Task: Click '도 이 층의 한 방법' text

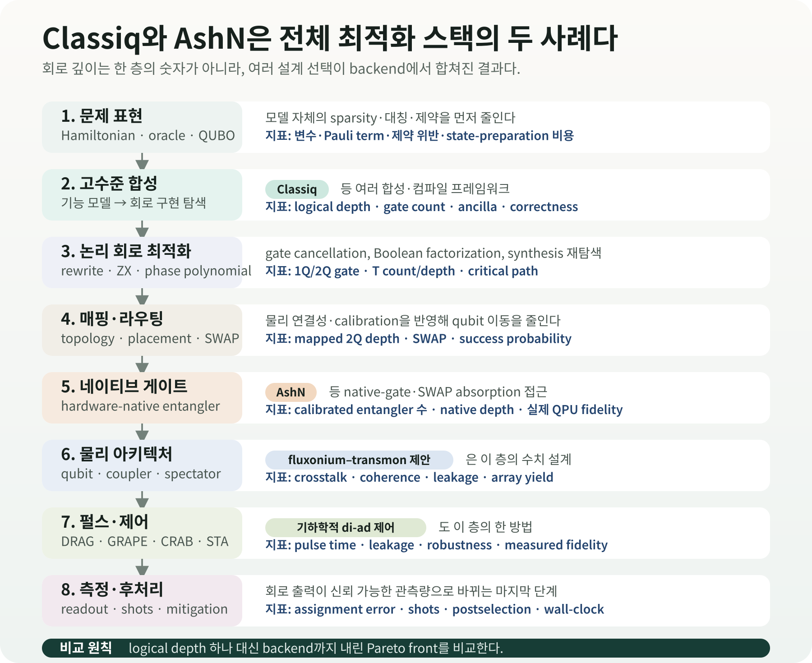Action: [485, 527]
